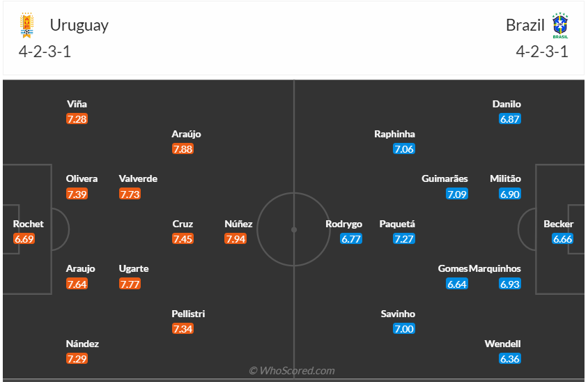
Task: Select the Danilo player name
Action: coord(506,104)
